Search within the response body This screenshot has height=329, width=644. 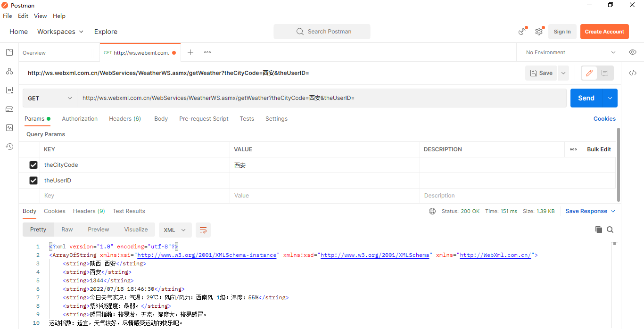point(610,230)
